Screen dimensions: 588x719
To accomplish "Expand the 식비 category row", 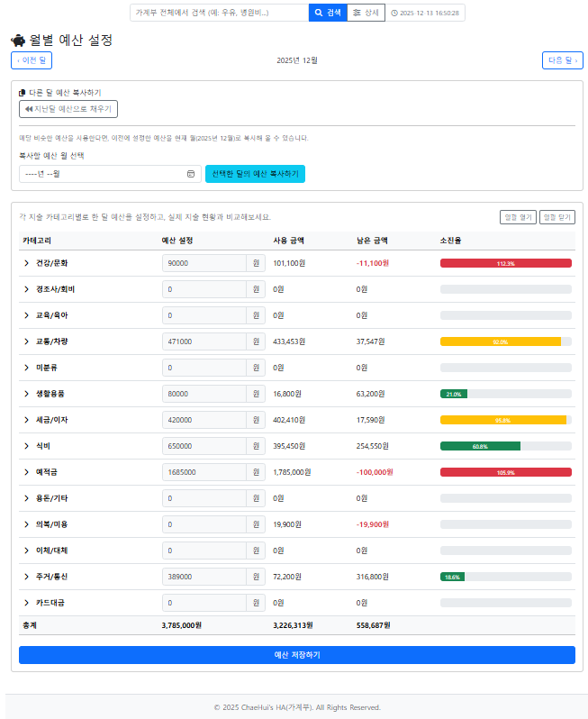I will pyautogui.click(x=27, y=446).
